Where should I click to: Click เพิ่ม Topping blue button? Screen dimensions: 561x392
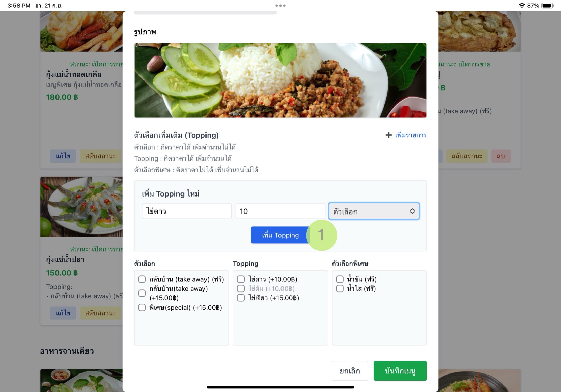(x=280, y=235)
